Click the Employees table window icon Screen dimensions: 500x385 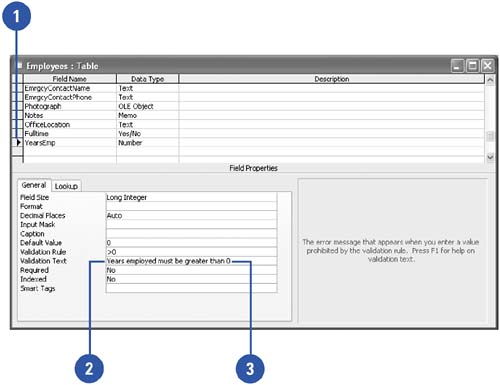tap(20, 65)
